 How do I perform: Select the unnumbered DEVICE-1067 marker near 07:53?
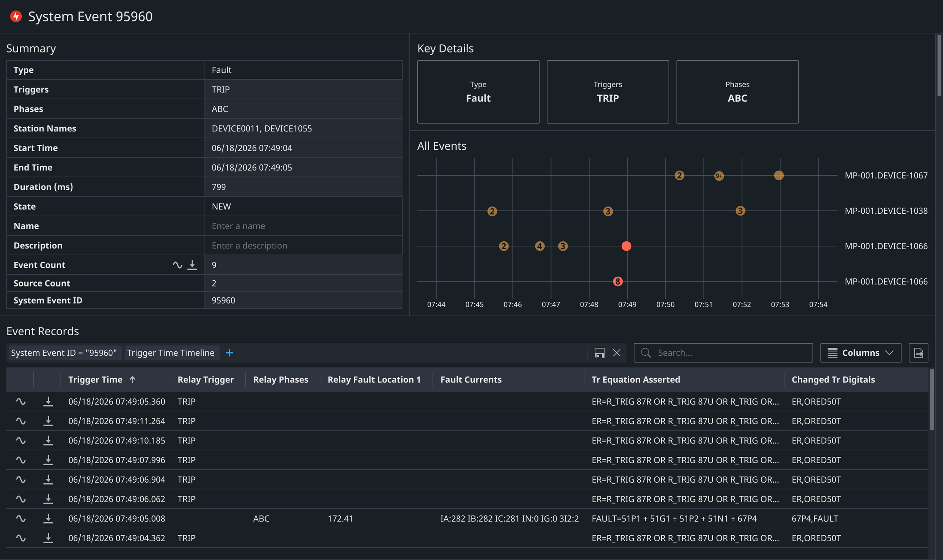(x=779, y=175)
